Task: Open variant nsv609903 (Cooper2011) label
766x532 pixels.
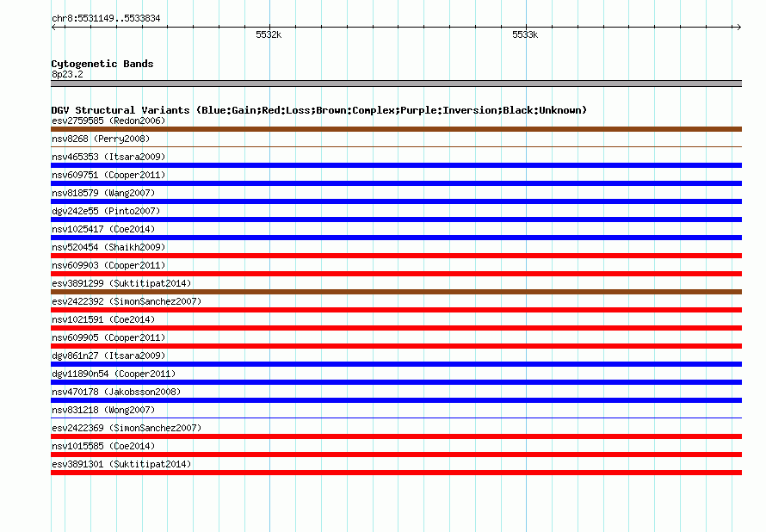Action: tap(108, 265)
